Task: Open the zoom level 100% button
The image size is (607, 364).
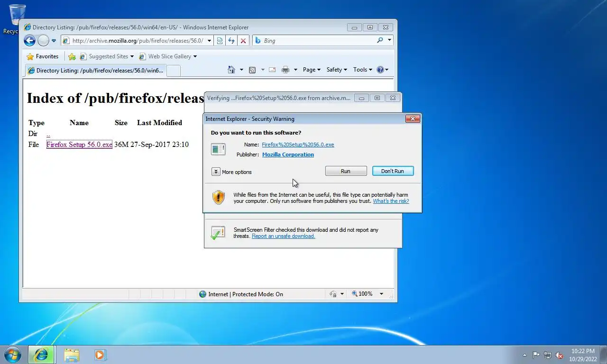Action: tap(362, 294)
